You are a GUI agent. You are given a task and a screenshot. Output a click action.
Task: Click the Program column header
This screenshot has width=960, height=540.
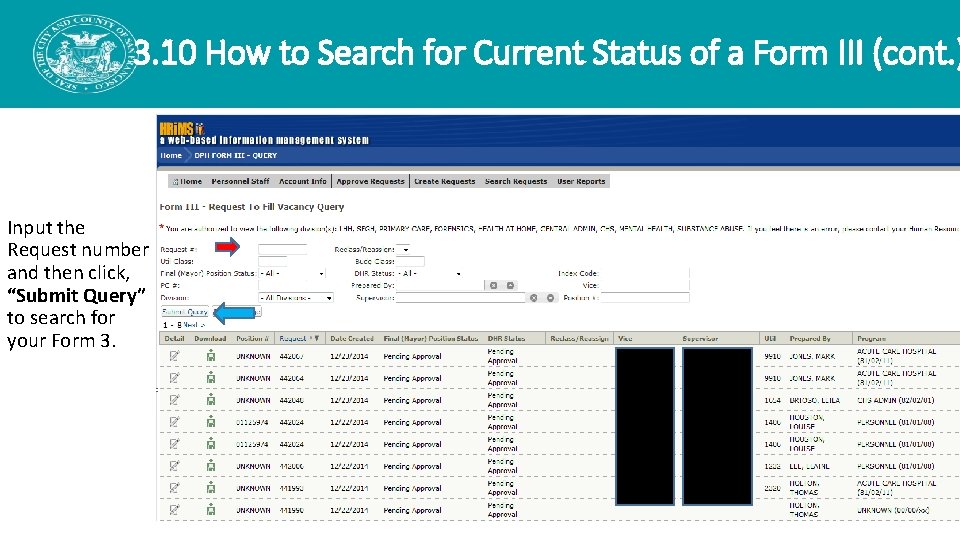click(871, 338)
